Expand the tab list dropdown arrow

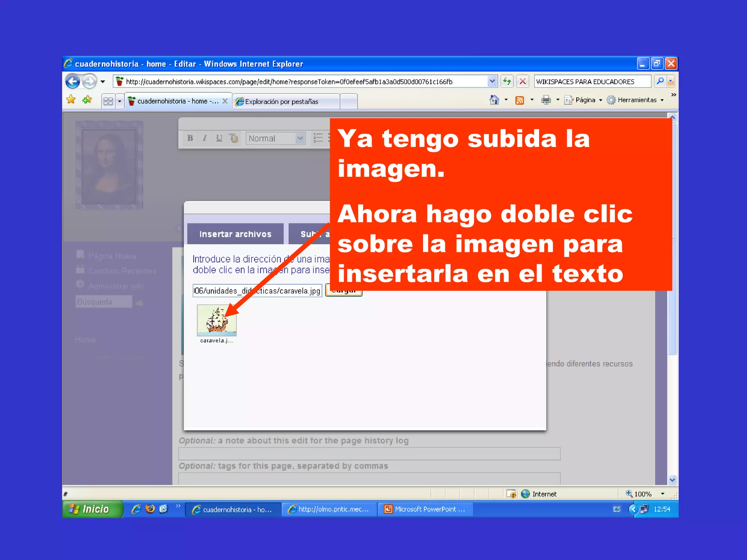point(119,101)
